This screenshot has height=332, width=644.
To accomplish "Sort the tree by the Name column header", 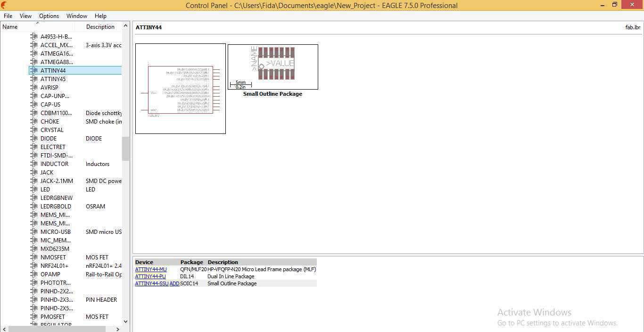I will click(10, 27).
